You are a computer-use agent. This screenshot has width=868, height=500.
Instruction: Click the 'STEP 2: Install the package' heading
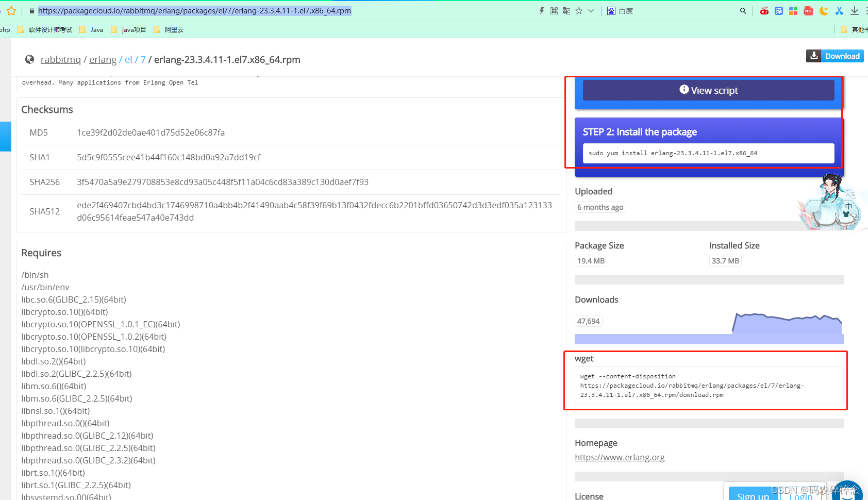(640, 132)
